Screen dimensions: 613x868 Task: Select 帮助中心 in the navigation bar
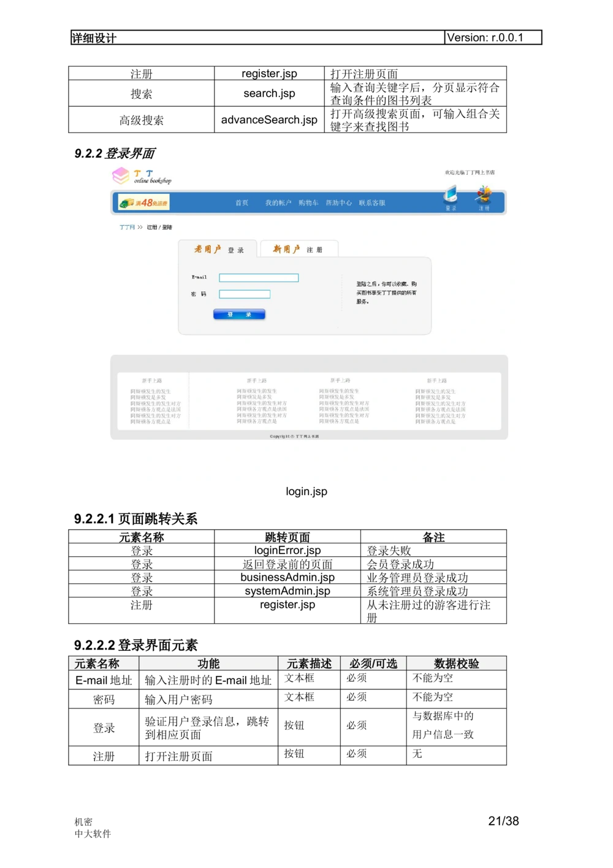338,203
